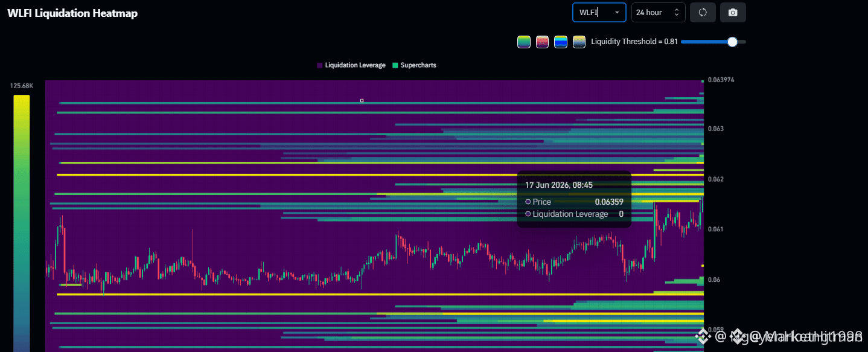The width and height of the screenshot is (868, 352).
Task: Click the 125.68K color scale label
Action: tap(22, 86)
